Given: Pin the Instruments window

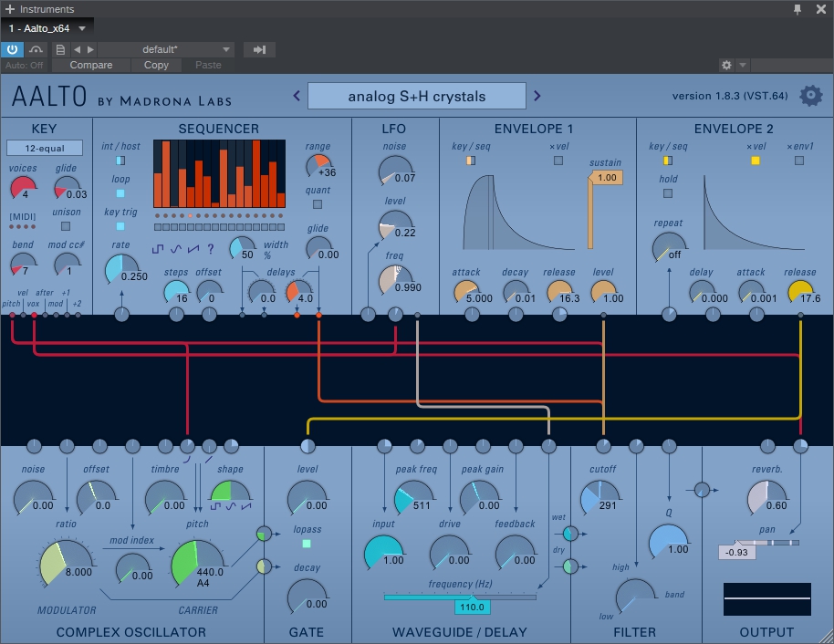Looking at the screenshot, I should [x=798, y=9].
